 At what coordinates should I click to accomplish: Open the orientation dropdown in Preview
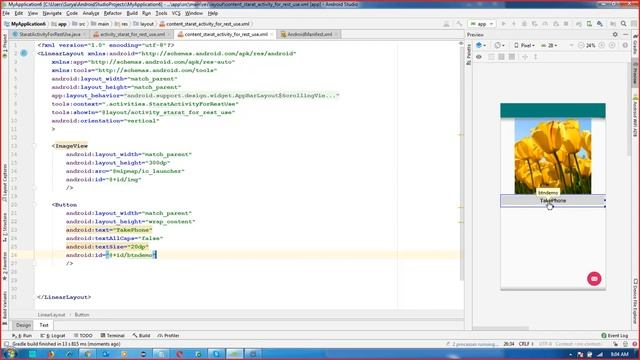[499, 45]
